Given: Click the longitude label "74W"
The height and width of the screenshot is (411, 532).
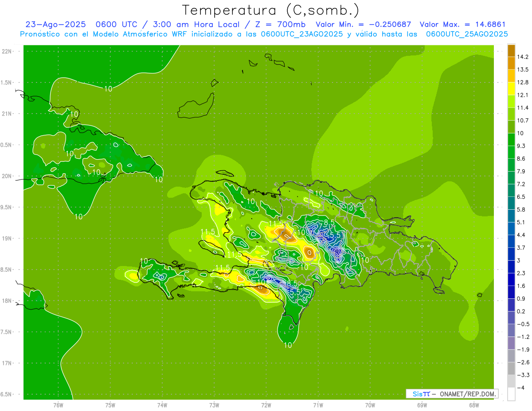Looking at the screenshot, I should (x=162, y=405).
